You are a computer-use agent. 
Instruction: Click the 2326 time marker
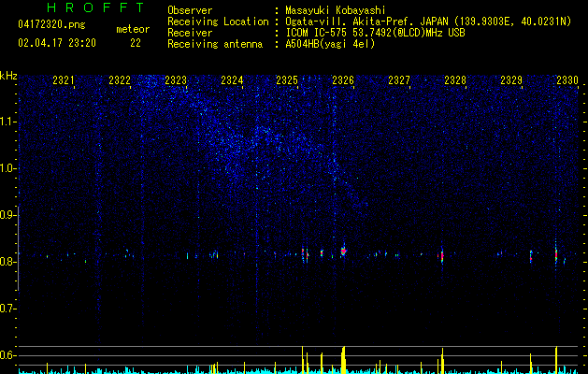click(x=343, y=80)
